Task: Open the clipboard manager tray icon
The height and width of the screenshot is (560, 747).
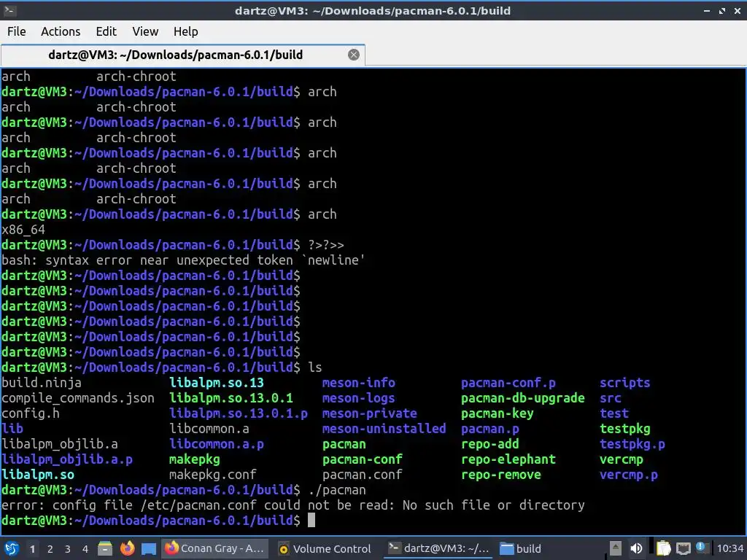Action: (x=663, y=549)
